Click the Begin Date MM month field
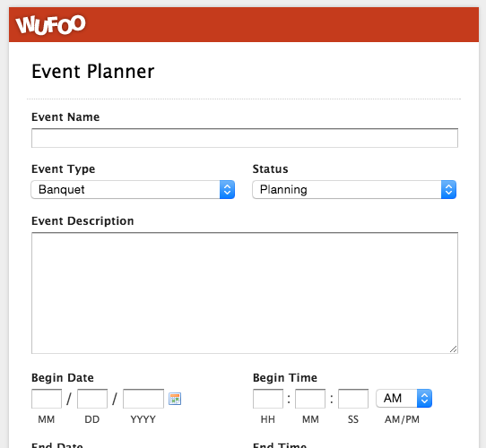 pyautogui.click(x=47, y=399)
